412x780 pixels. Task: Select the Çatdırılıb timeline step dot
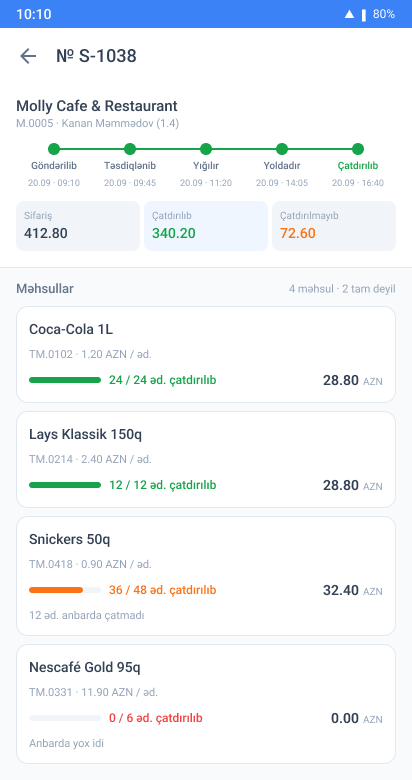coord(358,149)
